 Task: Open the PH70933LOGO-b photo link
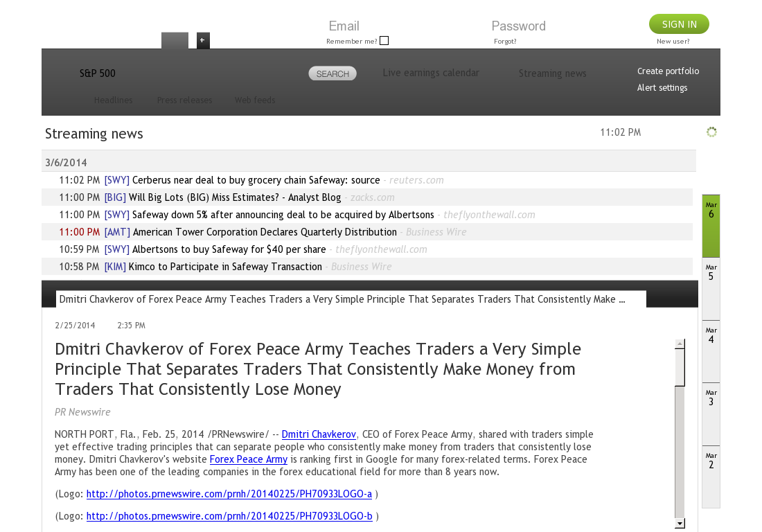tap(229, 516)
